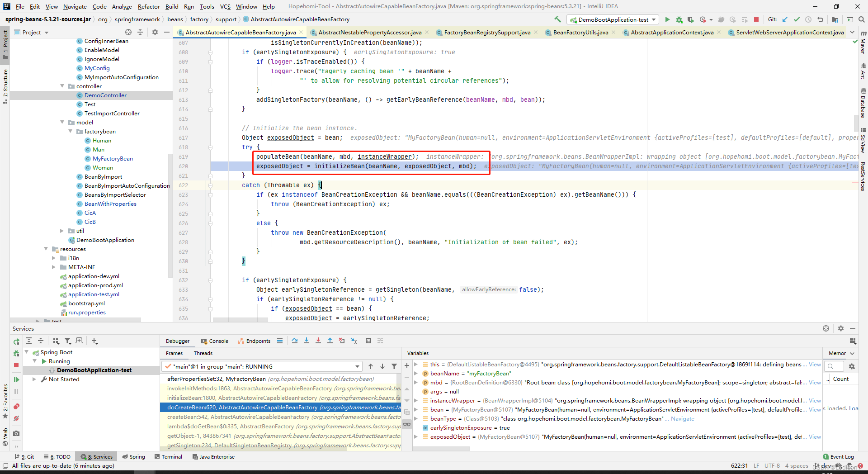This screenshot has height=474, width=868.
Task: Open the VCS menu
Action: pyautogui.click(x=225, y=6)
